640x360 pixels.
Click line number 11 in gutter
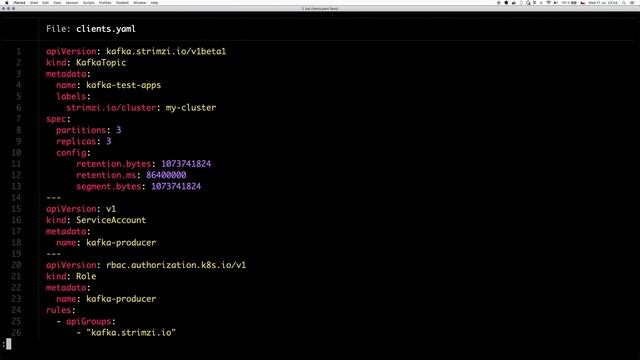tap(16, 164)
